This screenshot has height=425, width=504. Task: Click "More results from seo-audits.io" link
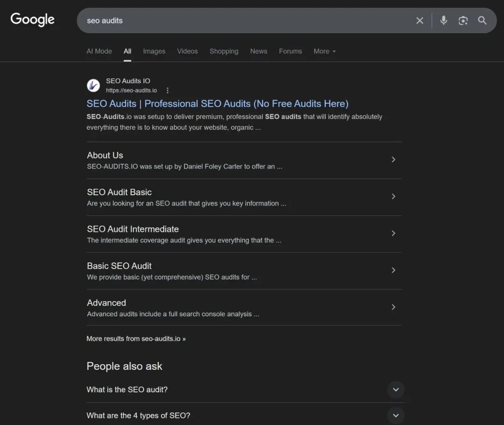point(136,339)
